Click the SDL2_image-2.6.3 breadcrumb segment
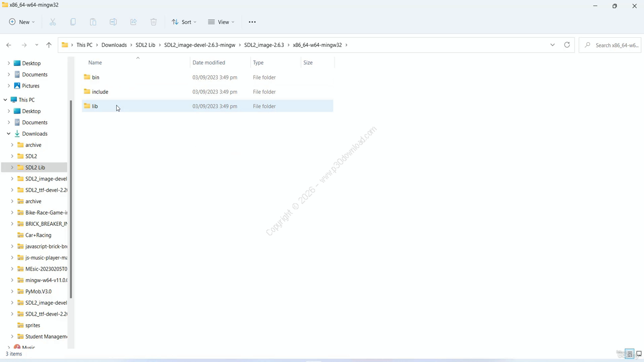The image size is (644, 362). [264, 45]
